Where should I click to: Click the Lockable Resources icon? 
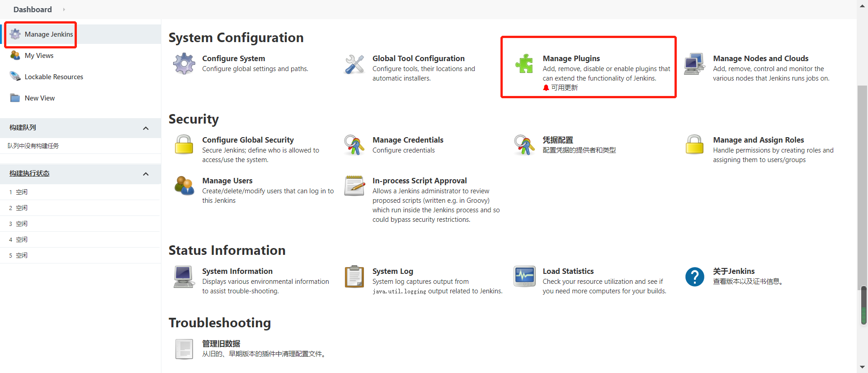point(15,77)
